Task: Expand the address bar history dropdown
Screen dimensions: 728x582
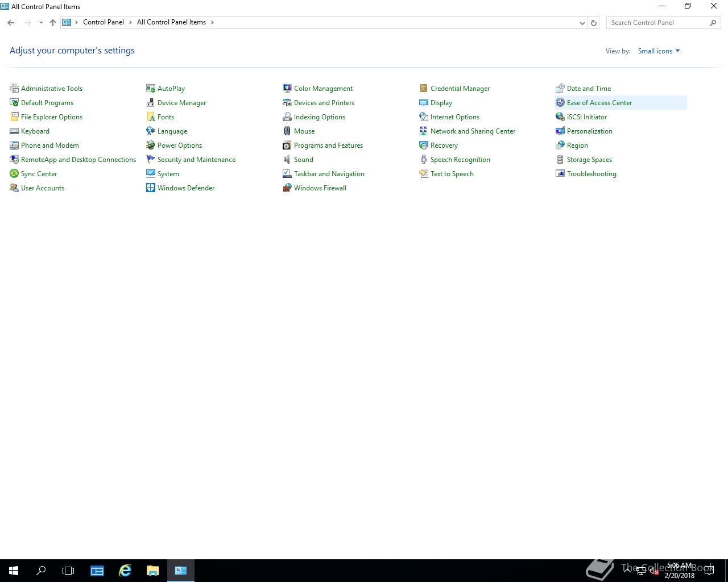Action: (582, 23)
